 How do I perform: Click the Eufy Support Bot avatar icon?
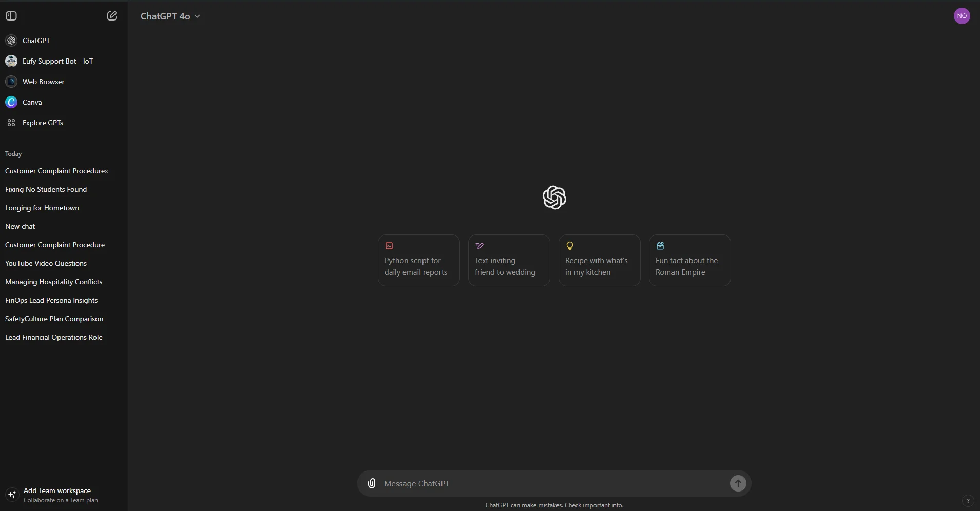click(11, 61)
